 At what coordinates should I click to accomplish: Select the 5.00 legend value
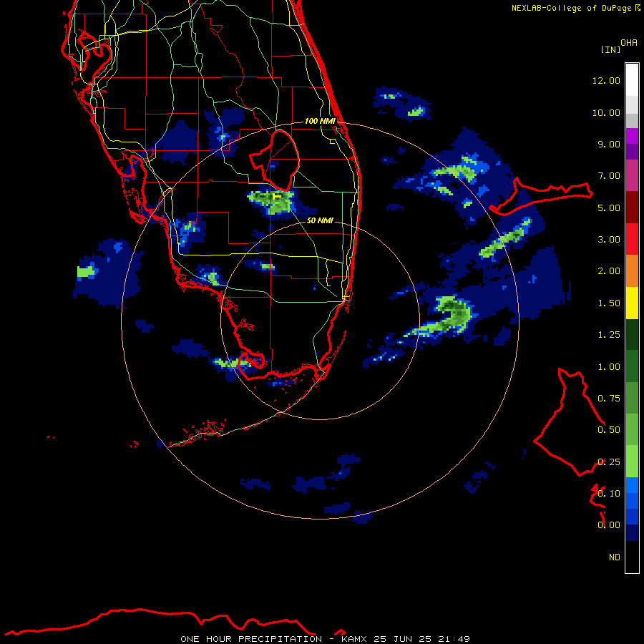tap(609, 208)
